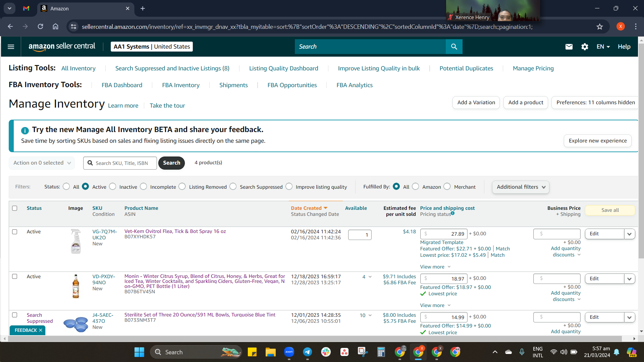Expand View more for Vet-Kem pricing
This screenshot has height=362, width=644.
[x=435, y=267]
